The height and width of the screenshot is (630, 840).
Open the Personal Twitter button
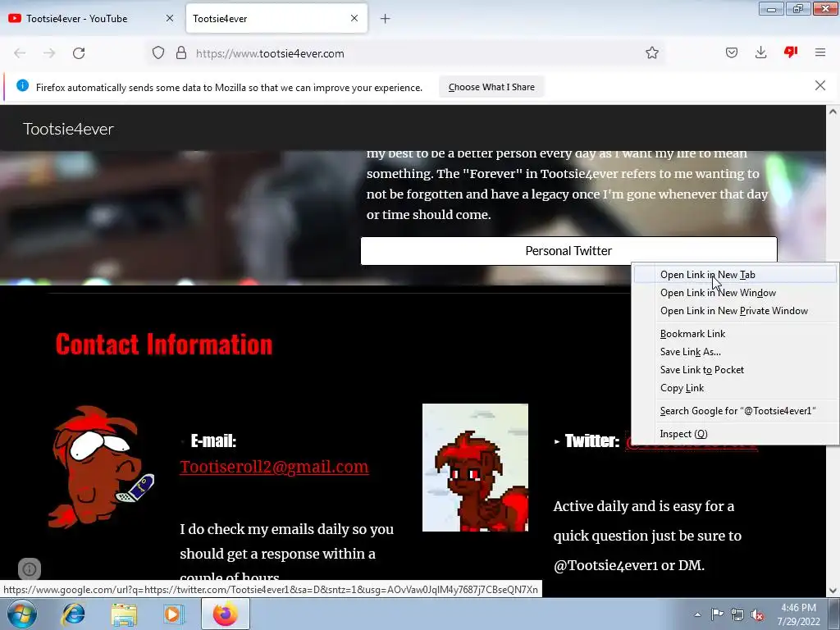click(x=568, y=251)
